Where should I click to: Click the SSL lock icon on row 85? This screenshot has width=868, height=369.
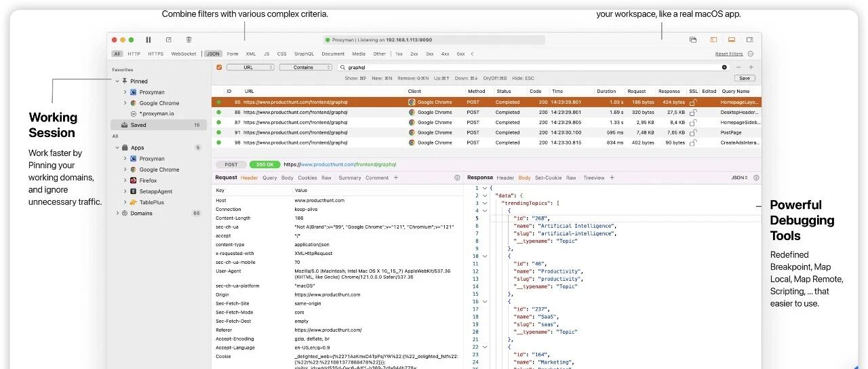point(693,102)
